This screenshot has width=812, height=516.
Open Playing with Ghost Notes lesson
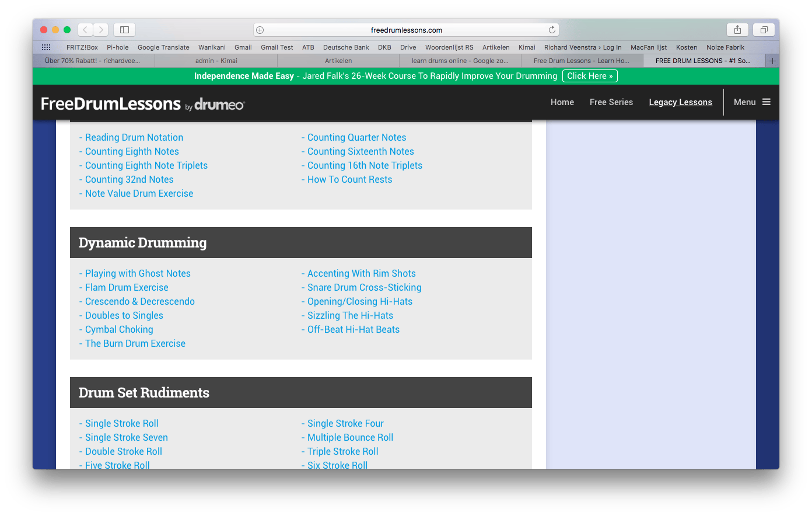(x=138, y=273)
